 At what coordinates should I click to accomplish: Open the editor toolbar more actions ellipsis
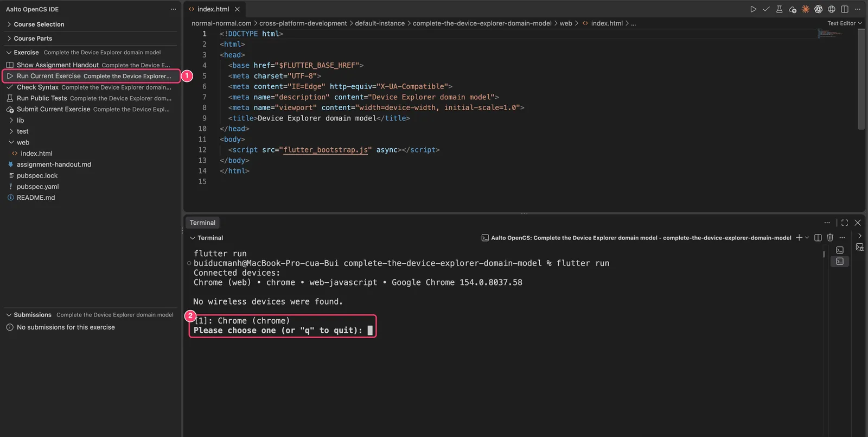[x=857, y=9]
